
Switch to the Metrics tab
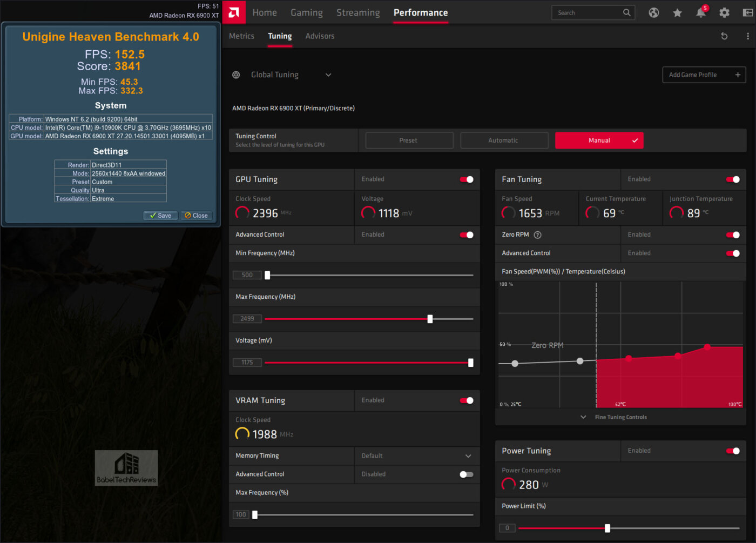(x=241, y=36)
